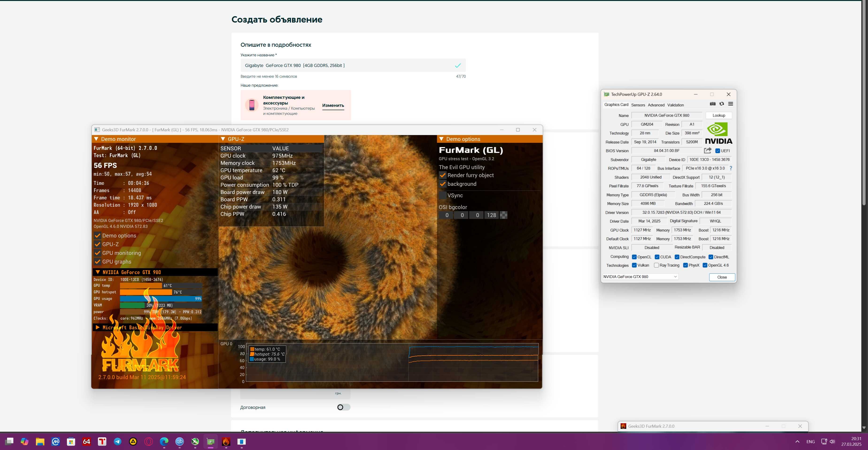Open AIMP player from the taskbar
Viewport: 868px width, 450px height.
coord(133,441)
